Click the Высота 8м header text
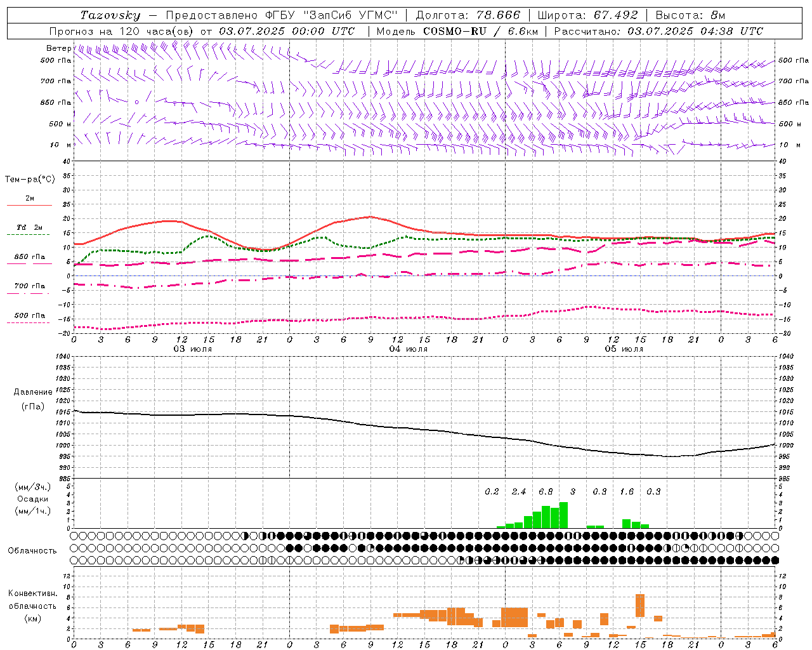Screen dimensions: 812x650 [x=690, y=15]
